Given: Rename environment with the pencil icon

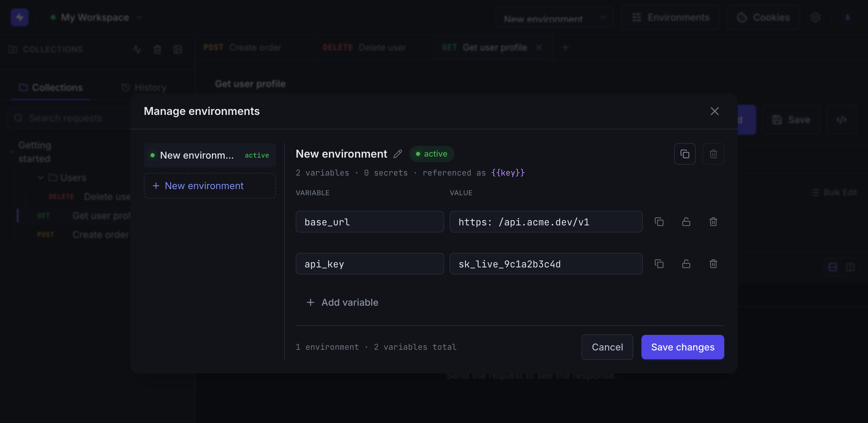Looking at the screenshot, I should pyautogui.click(x=398, y=154).
